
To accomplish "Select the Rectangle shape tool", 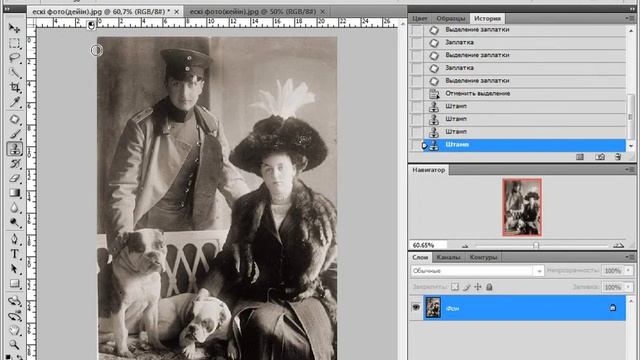I will pos(14,283).
